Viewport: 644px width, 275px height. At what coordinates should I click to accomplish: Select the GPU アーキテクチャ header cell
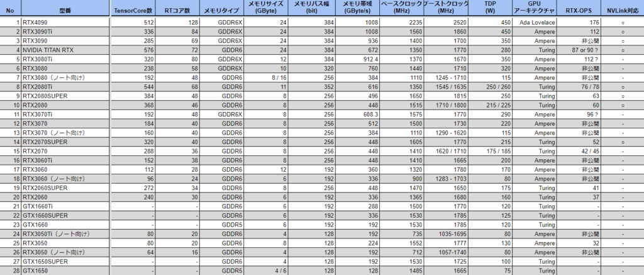(x=535, y=9)
